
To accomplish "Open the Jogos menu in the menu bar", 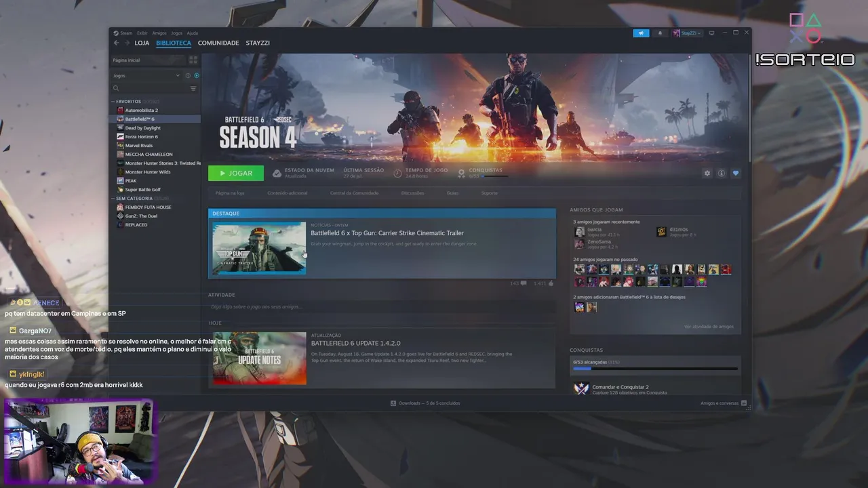I will [x=176, y=33].
